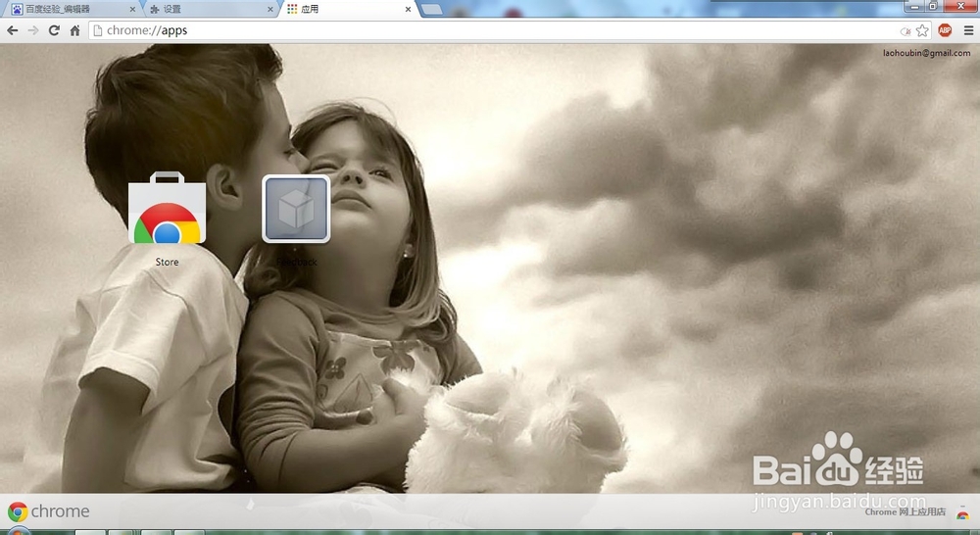Image resolution: width=980 pixels, height=535 pixels.
Task: Click the forward navigation arrow
Action: 33,30
